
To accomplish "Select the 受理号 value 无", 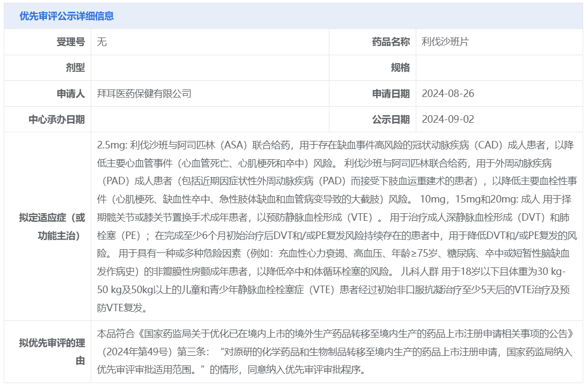I will (x=101, y=42).
